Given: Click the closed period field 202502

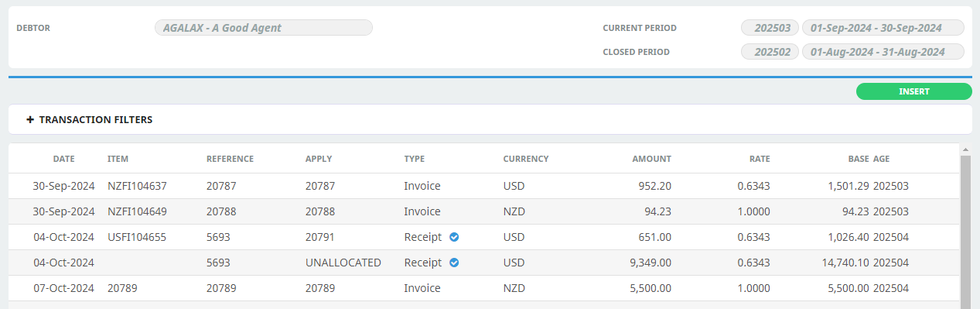Looking at the screenshot, I should [770, 52].
